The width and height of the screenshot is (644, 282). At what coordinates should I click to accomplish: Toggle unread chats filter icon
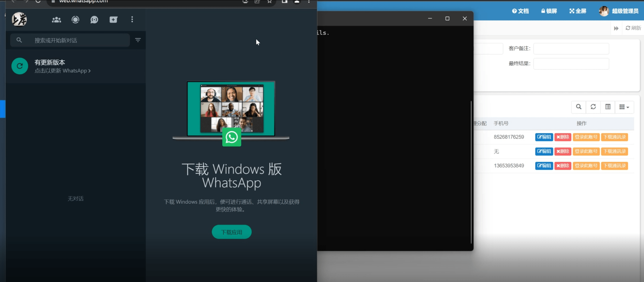pyautogui.click(x=138, y=40)
